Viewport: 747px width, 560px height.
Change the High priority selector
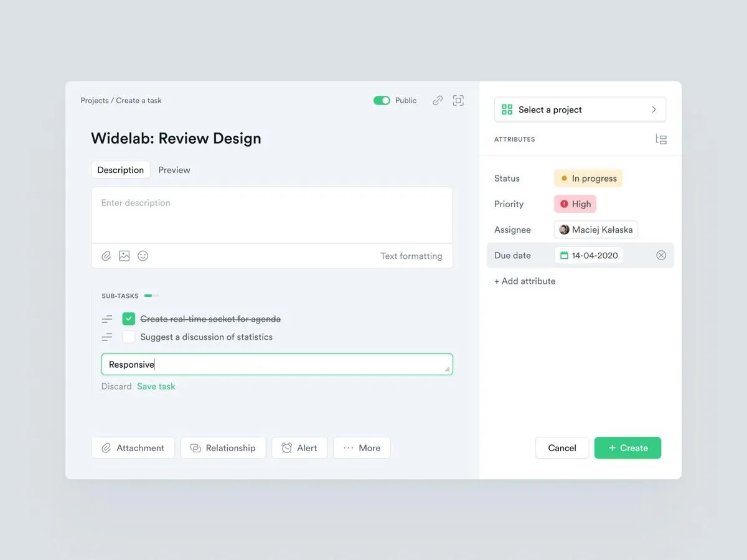[575, 204]
